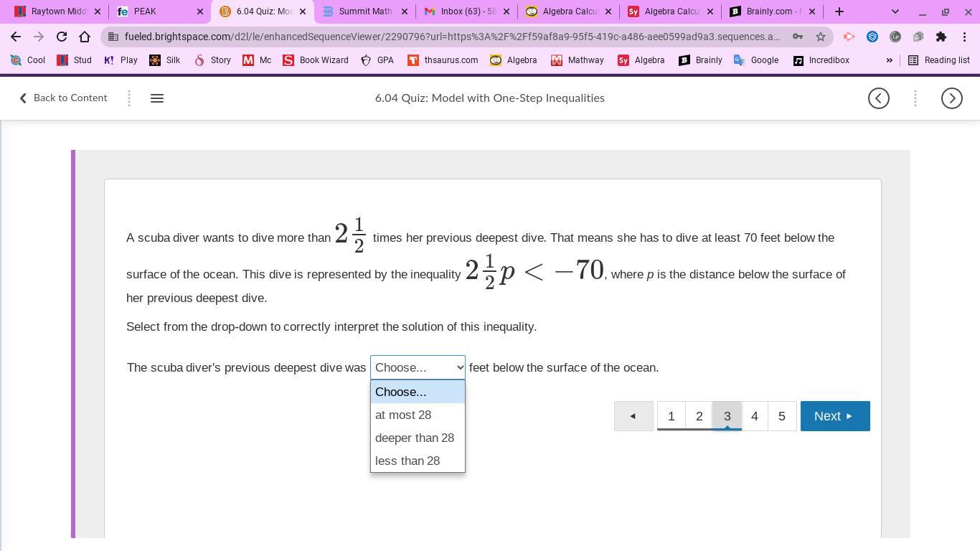The image size is (980, 551).
Task: Click the address bar URL field
Action: click(x=452, y=37)
